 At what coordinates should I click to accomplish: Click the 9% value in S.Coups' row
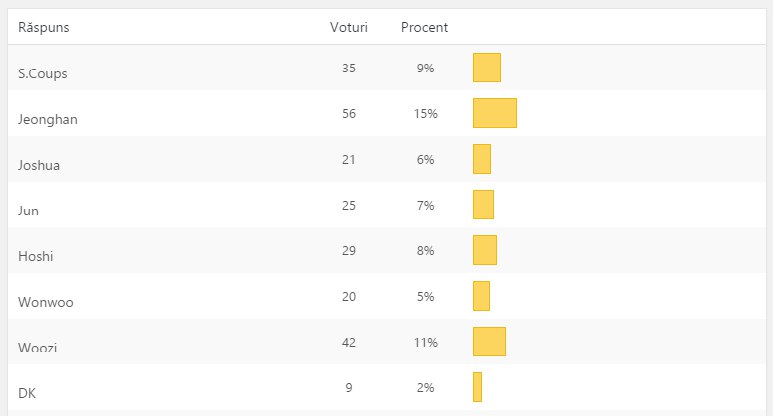(426, 68)
